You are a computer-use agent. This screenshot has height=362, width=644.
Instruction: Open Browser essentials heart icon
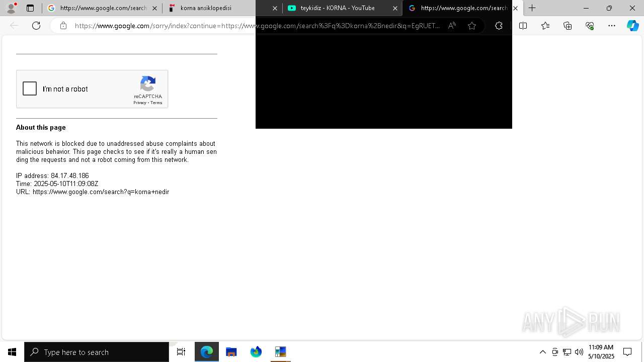point(590,26)
